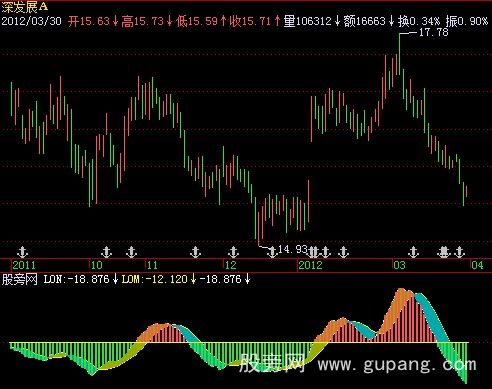Click the volume value 106312
492x389 pixels.
pos(314,21)
